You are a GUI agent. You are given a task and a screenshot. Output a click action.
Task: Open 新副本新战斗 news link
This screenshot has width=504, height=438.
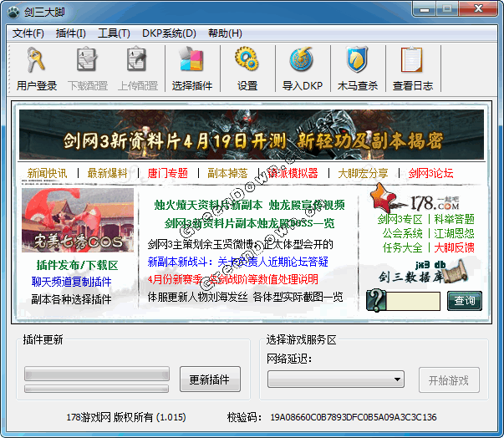point(238,262)
